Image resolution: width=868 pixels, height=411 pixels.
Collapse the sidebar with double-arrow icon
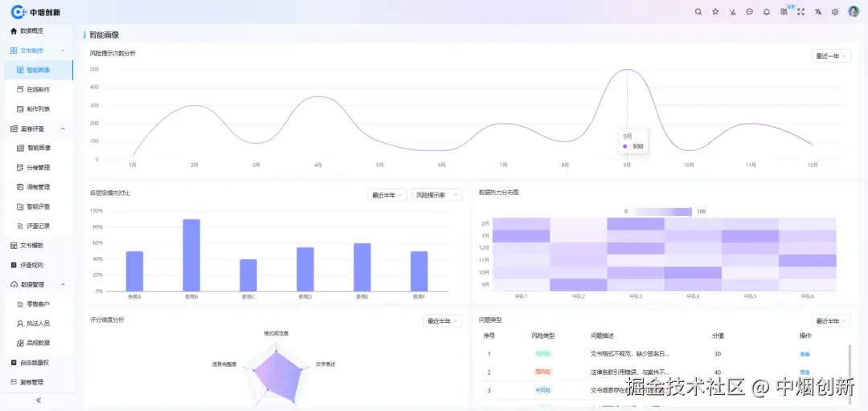pyautogui.click(x=39, y=400)
